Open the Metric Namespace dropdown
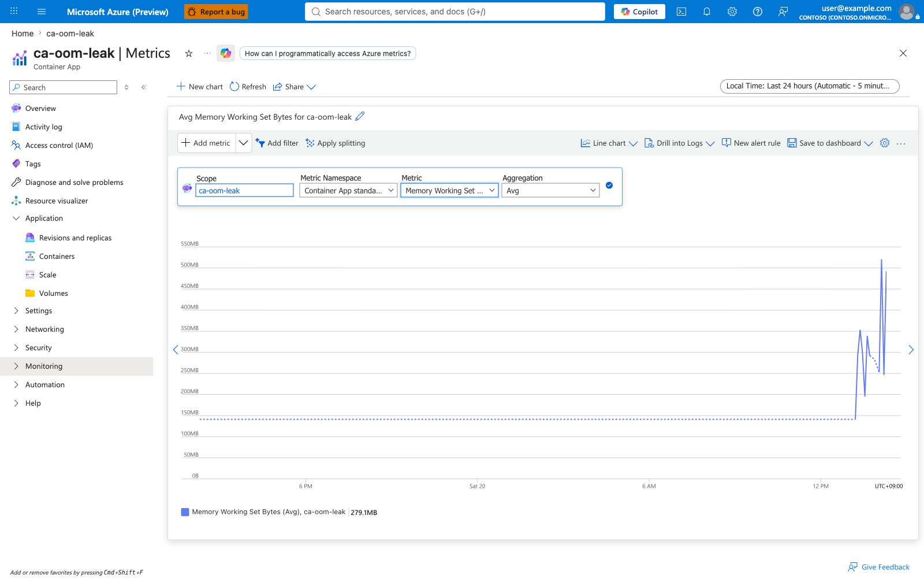This screenshot has height=578, width=924. click(x=349, y=191)
